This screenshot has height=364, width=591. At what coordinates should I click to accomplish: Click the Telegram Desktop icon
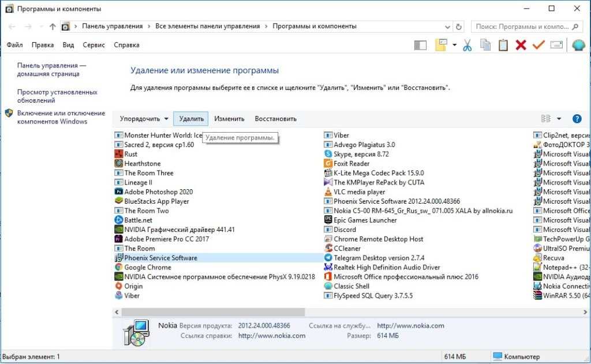[x=328, y=258]
